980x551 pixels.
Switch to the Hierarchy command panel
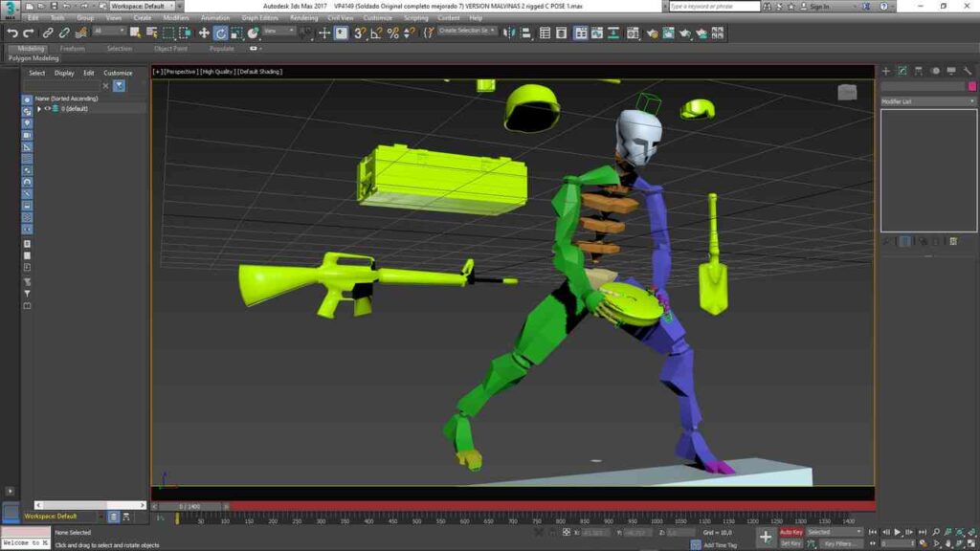coord(917,69)
